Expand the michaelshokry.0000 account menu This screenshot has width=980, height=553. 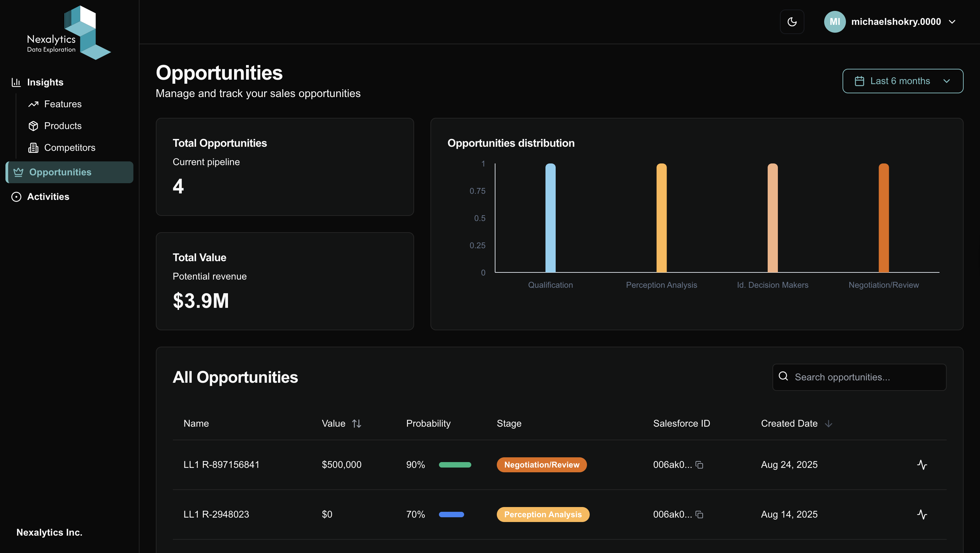(x=896, y=22)
